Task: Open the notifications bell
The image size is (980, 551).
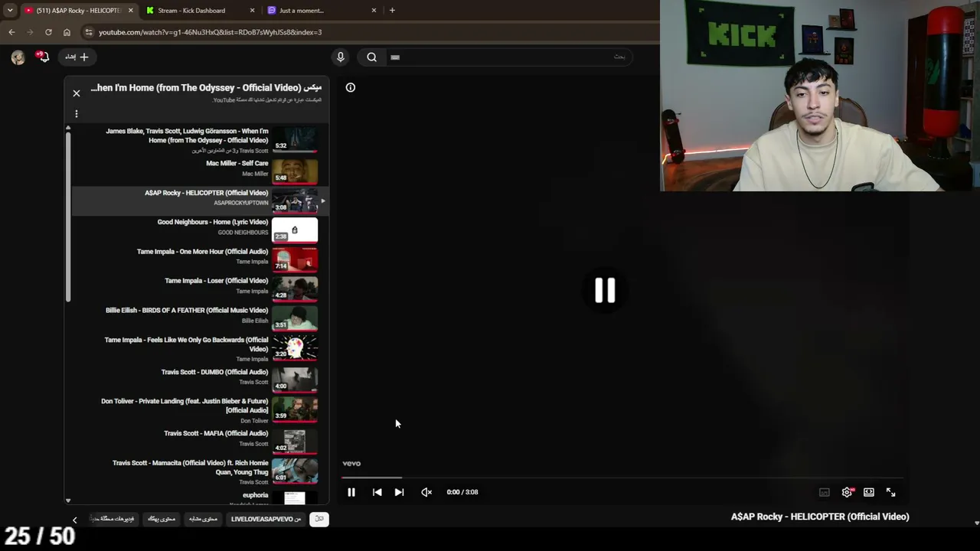Action: pos(43,57)
